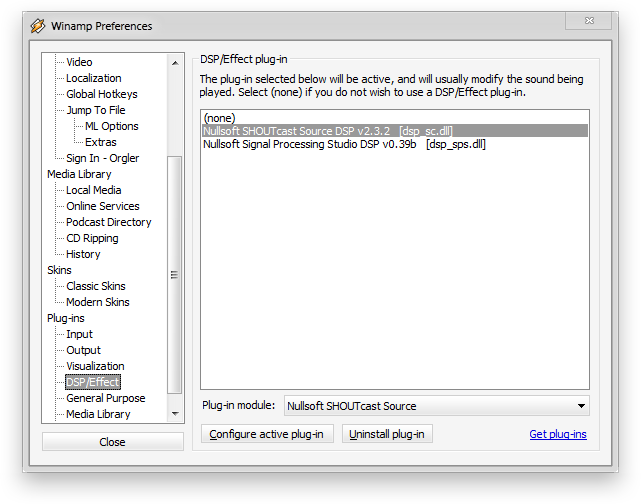Image resolution: width=641 pixels, height=504 pixels.
Task: Open Input plug-ins page
Action: [x=79, y=334]
